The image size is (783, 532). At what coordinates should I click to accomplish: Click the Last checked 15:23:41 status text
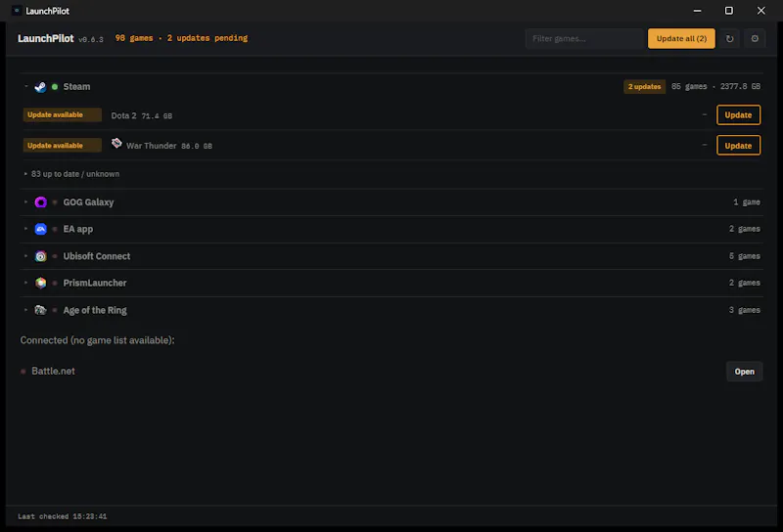[63, 516]
